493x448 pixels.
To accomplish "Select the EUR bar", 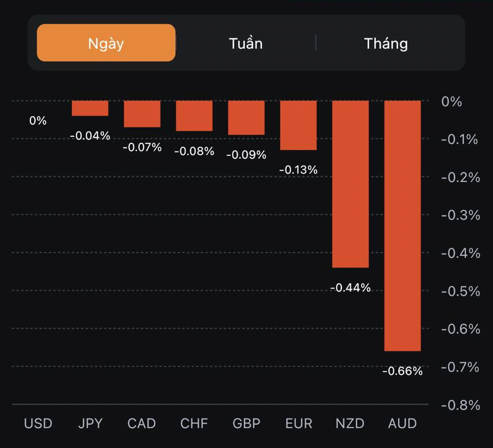I will [298, 125].
